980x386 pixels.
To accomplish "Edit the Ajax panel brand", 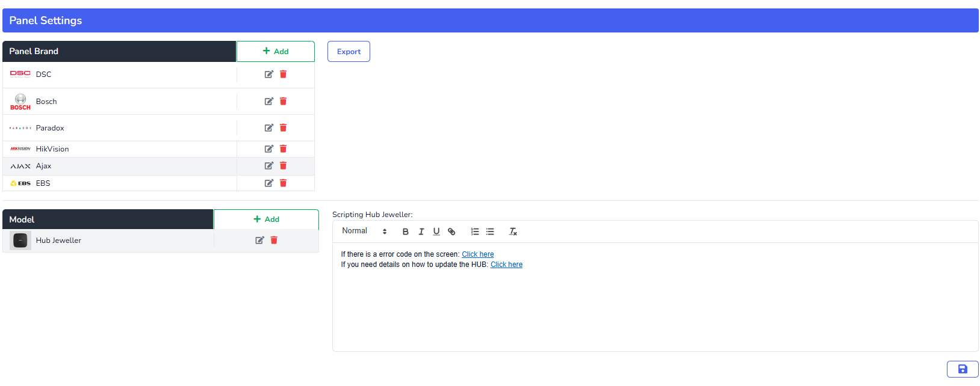I will tap(268, 166).
